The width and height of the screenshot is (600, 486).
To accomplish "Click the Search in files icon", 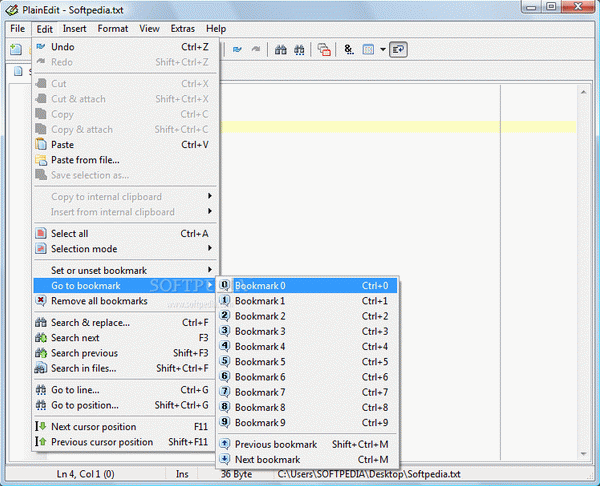I will pyautogui.click(x=41, y=368).
